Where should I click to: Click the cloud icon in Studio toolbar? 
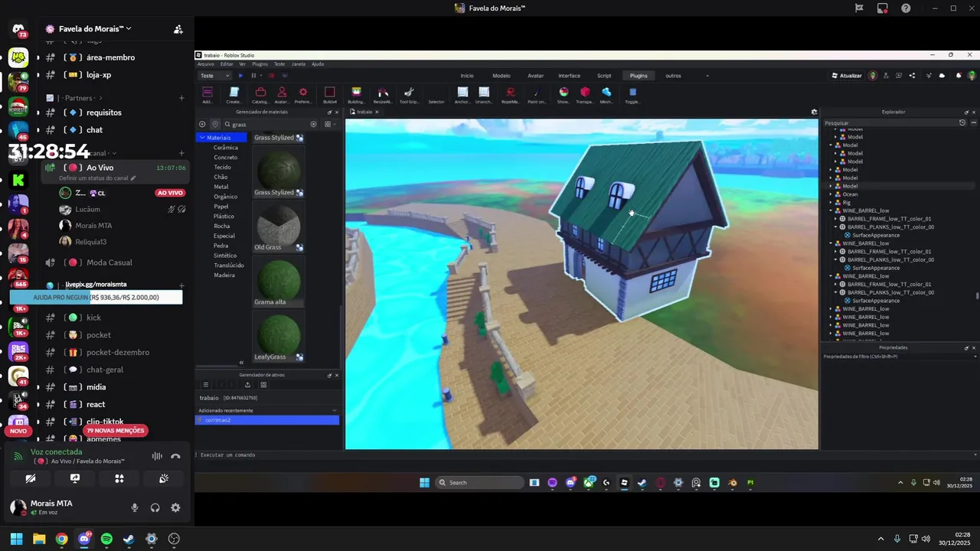[942, 76]
